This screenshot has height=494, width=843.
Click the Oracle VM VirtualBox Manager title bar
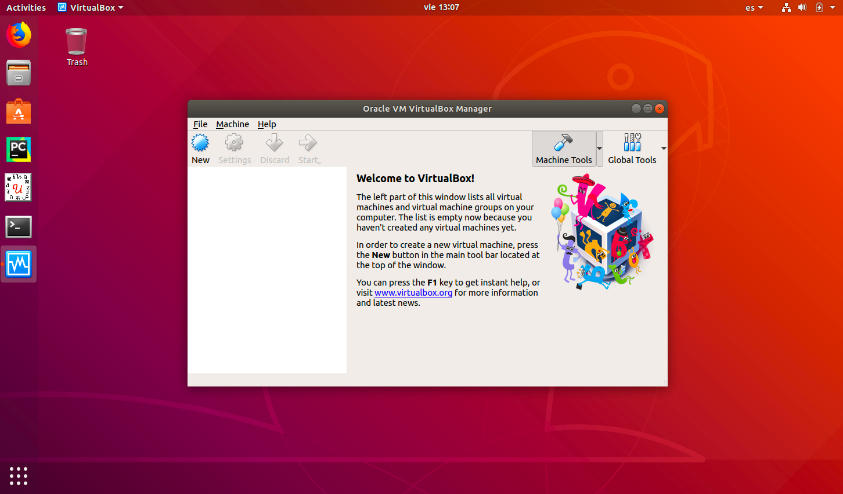click(x=427, y=109)
